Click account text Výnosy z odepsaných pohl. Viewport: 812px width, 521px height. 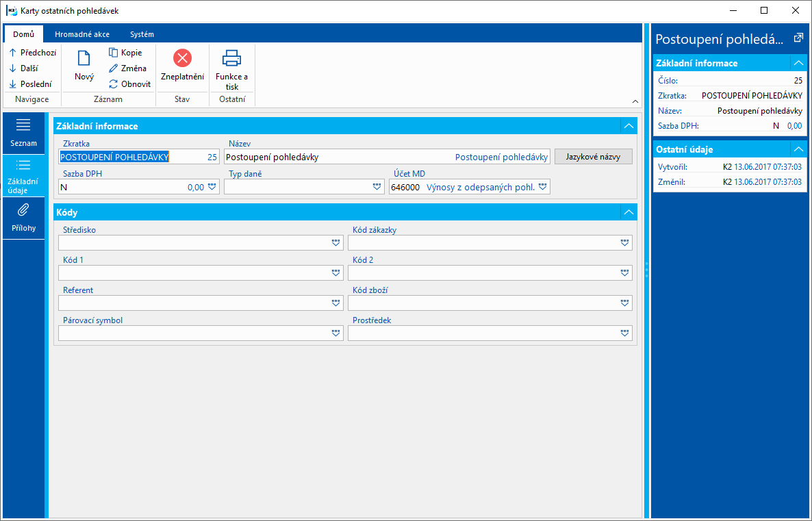coord(480,187)
